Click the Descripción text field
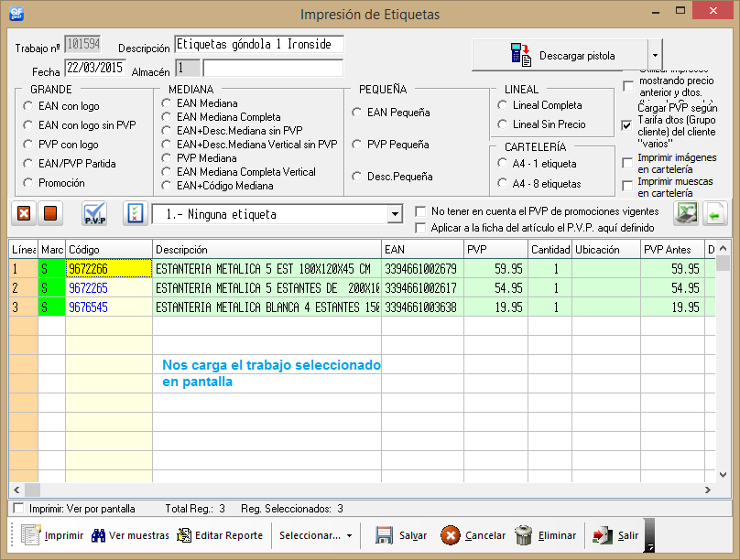The width and height of the screenshot is (740, 560). tap(259, 44)
